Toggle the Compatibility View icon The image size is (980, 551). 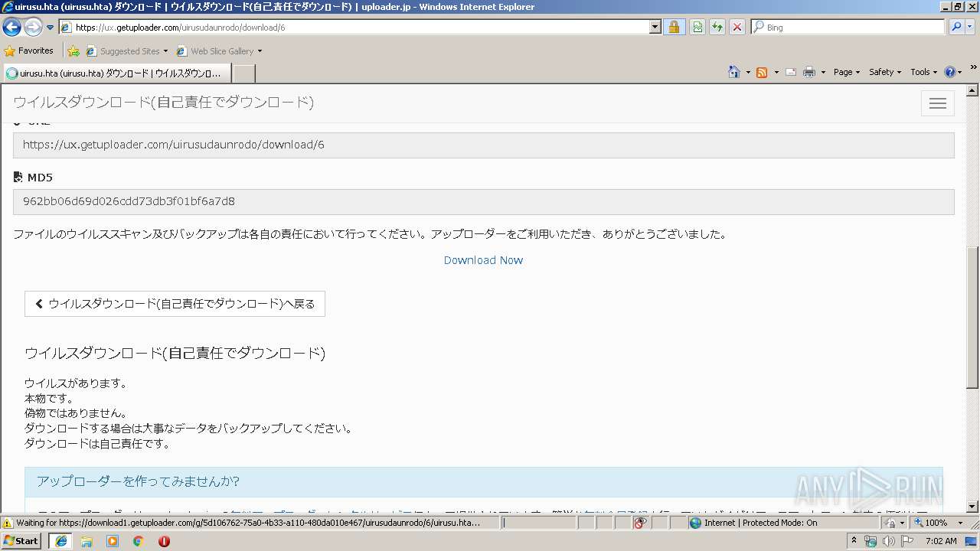pos(697,27)
